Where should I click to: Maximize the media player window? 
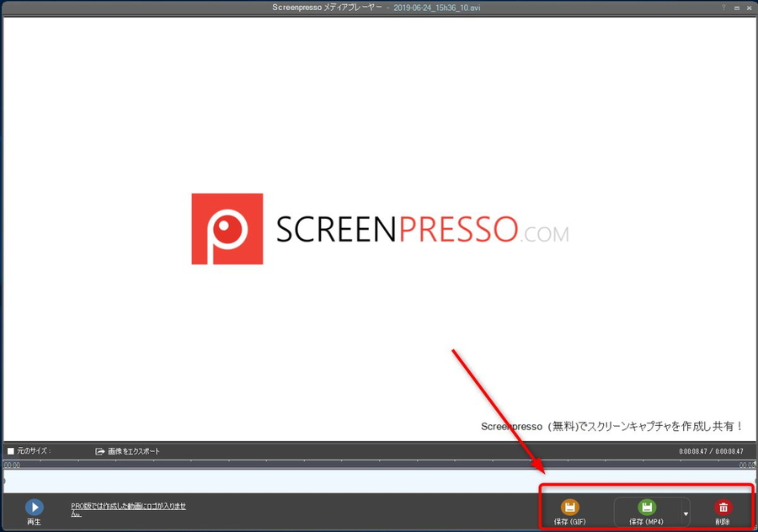[737, 8]
